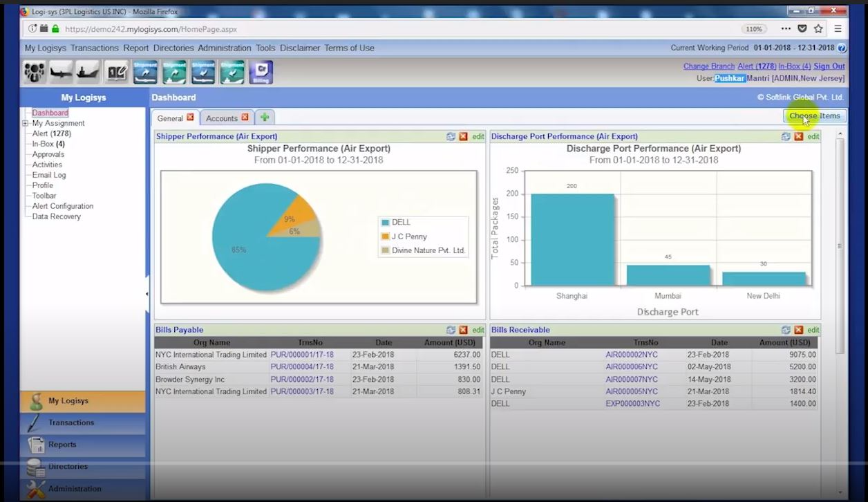868x502 pixels.
Task: Collapse the left sidebar with arrow control
Action: click(x=147, y=293)
